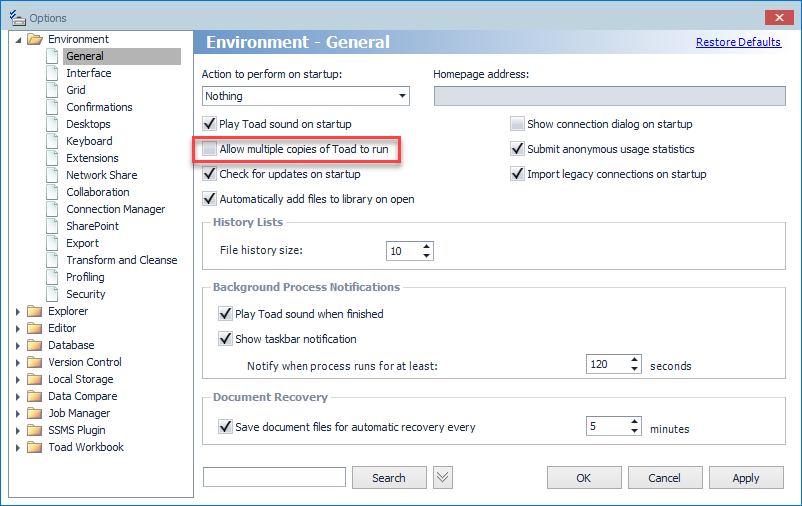This screenshot has width=802, height=506.
Task: Click the Version Control folder icon
Action: 34,362
